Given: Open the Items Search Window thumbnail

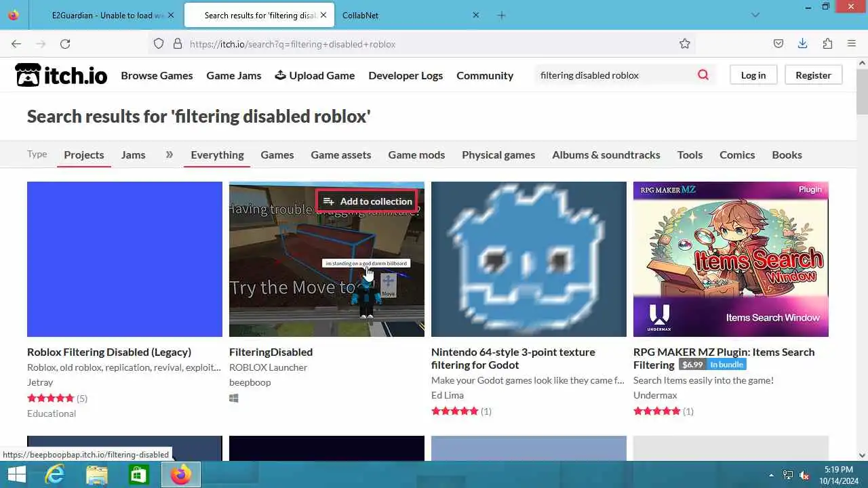Looking at the screenshot, I should click(x=731, y=259).
